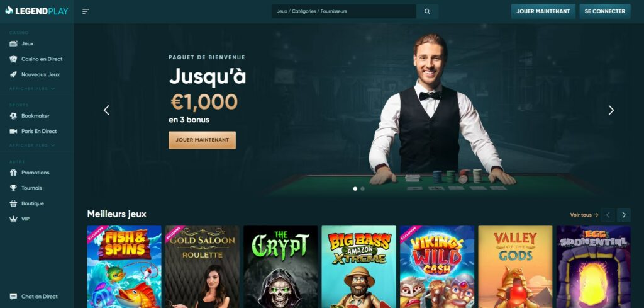Image resolution: width=644 pixels, height=308 pixels.
Task: Open the VIP crown icon
Action: pyautogui.click(x=14, y=219)
